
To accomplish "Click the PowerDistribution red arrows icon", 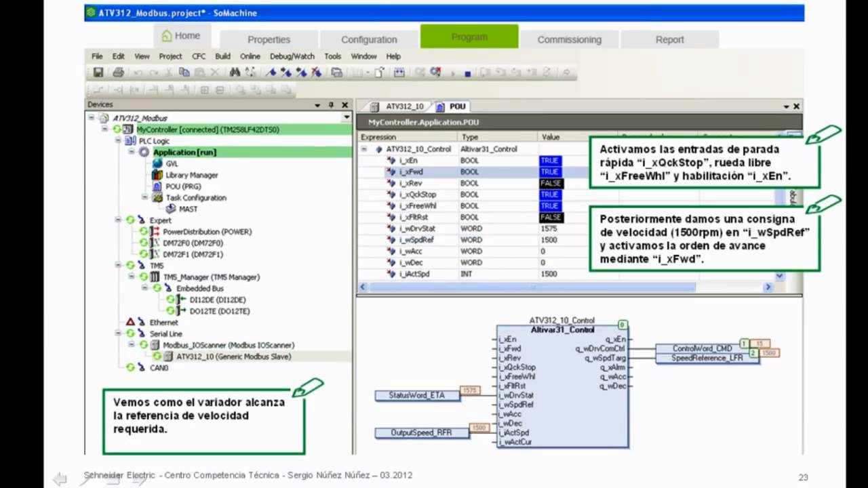I will tap(155, 232).
